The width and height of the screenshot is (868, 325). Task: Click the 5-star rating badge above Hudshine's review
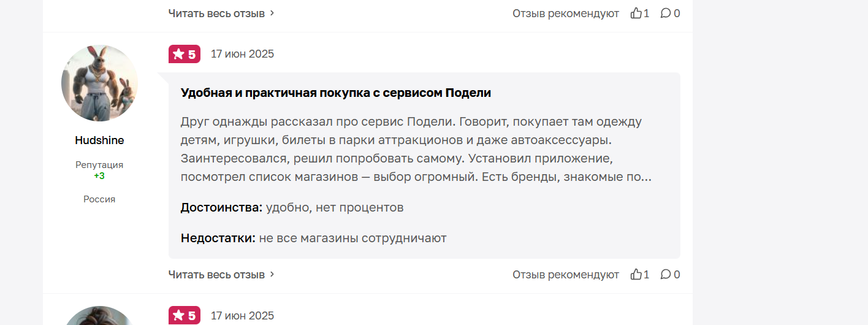pyautogui.click(x=185, y=54)
